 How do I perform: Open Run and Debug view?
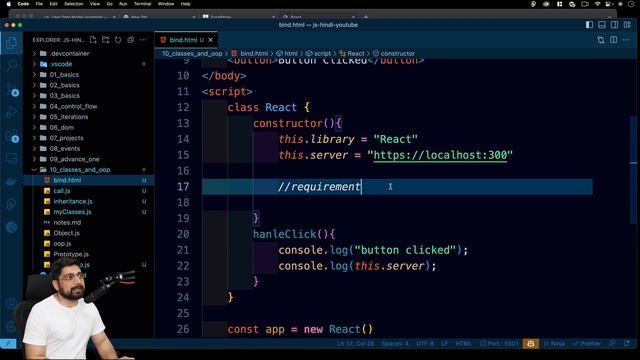click(11, 112)
